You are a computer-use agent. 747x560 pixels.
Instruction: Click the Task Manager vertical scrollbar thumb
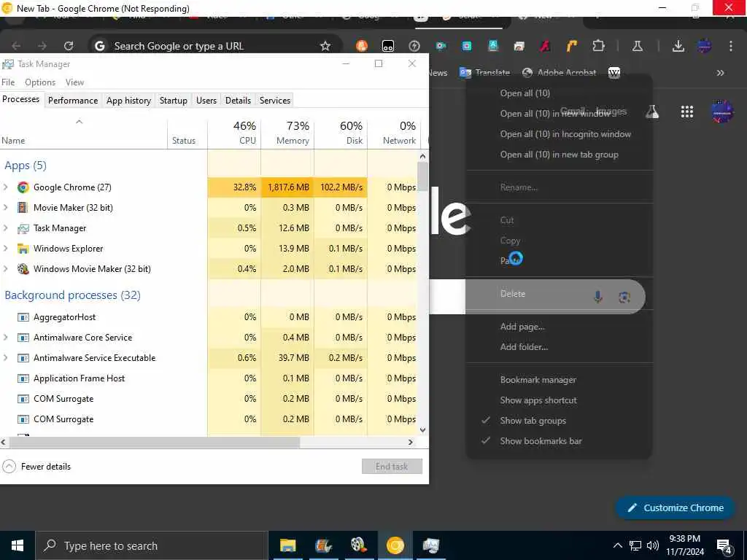point(422,175)
